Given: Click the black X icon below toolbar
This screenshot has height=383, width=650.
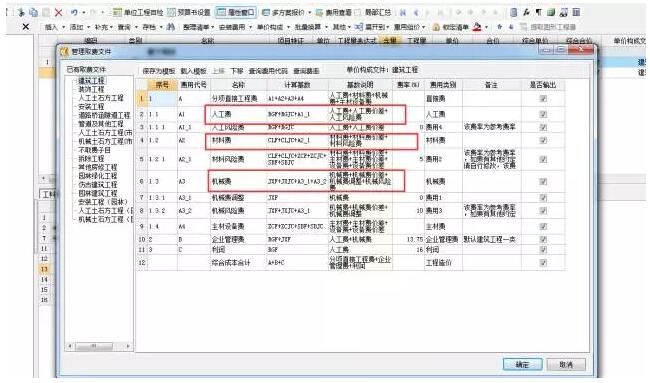Looking at the screenshot, I should click(x=26, y=27).
